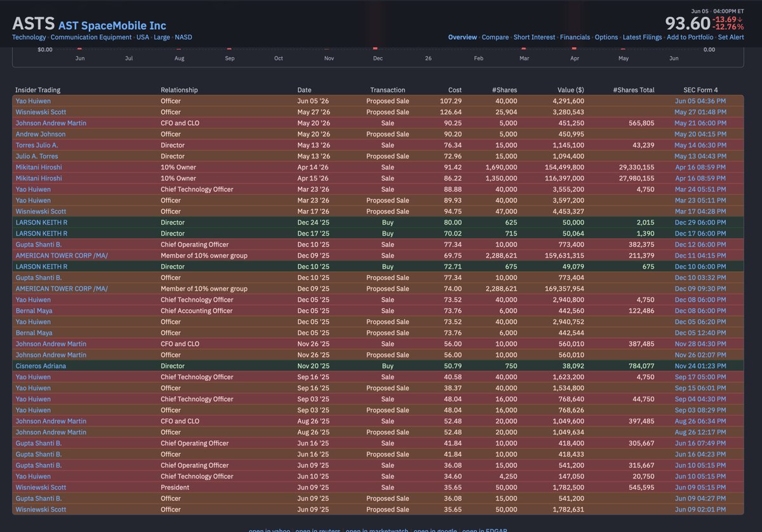Open SEC filing Dec 11 04:15 PM
Image resolution: width=762 pixels, height=532 pixels.
click(700, 256)
